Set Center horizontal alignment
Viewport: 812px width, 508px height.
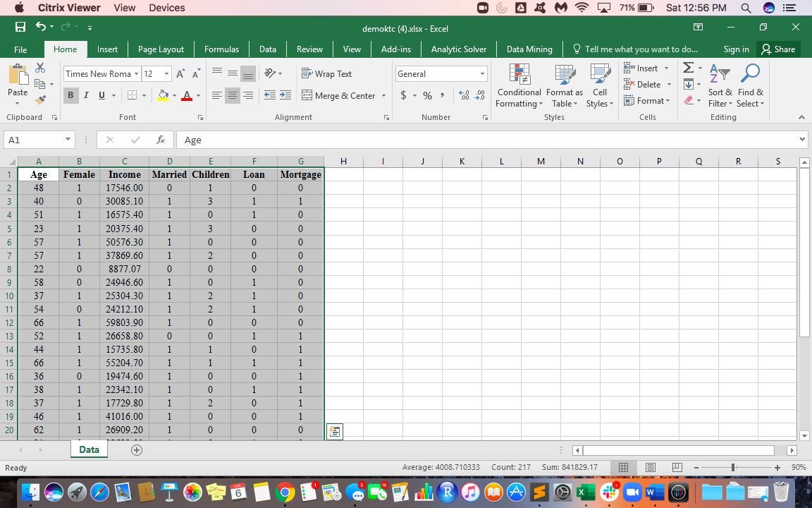tap(233, 95)
